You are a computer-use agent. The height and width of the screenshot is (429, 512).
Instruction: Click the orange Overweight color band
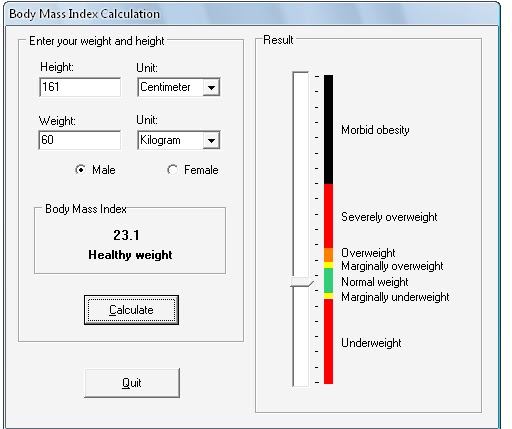point(328,255)
